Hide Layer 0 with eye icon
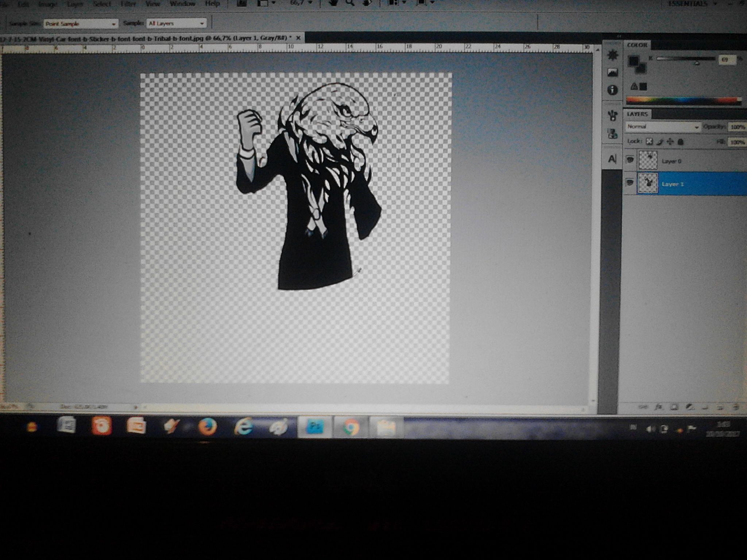 pyautogui.click(x=630, y=160)
